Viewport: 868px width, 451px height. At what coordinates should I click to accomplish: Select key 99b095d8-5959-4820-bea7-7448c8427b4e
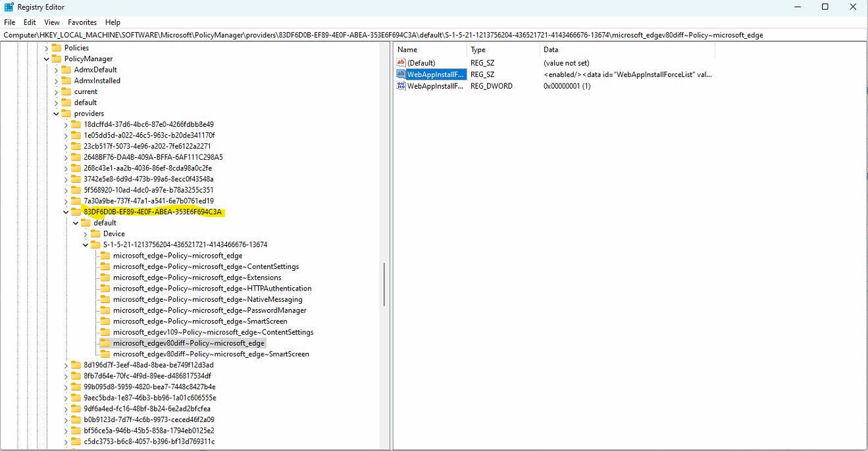coord(149,387)
